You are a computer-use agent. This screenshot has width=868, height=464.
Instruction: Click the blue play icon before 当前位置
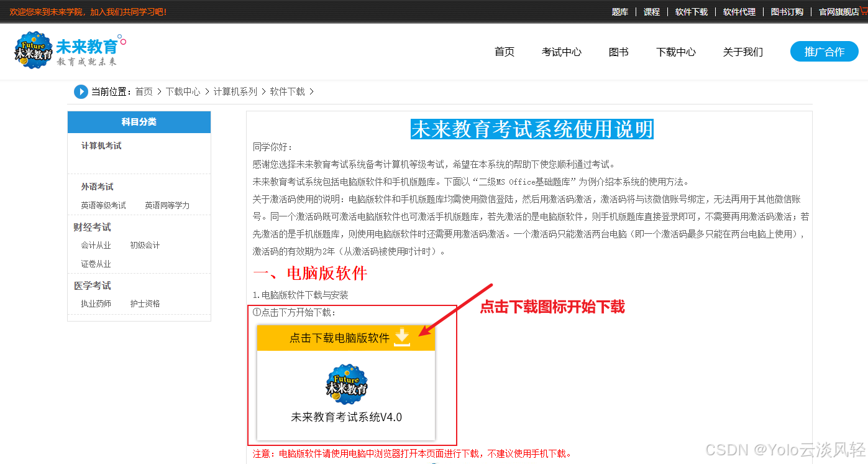pos(81,91)
